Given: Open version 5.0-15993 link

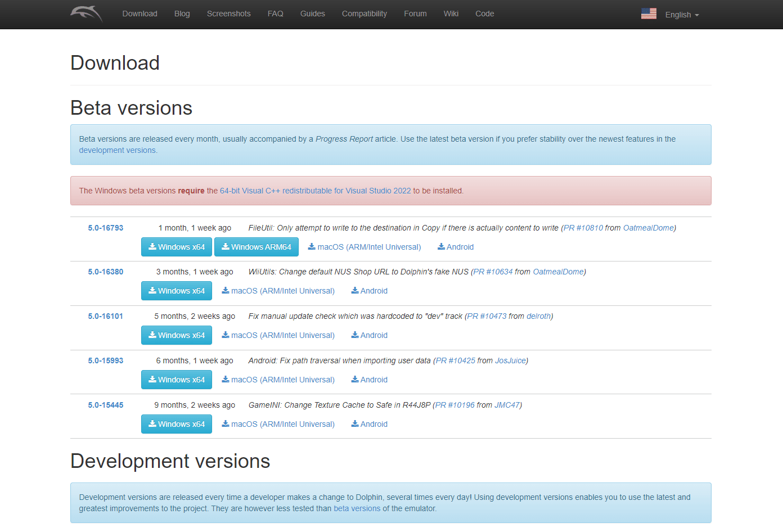Looking at the screenshot, I should click(106, 360).
